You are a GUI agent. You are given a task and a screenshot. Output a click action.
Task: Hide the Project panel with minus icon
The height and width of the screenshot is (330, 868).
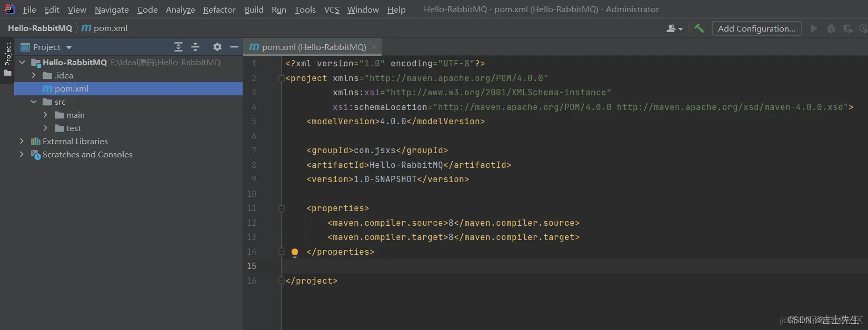(234, 47)
